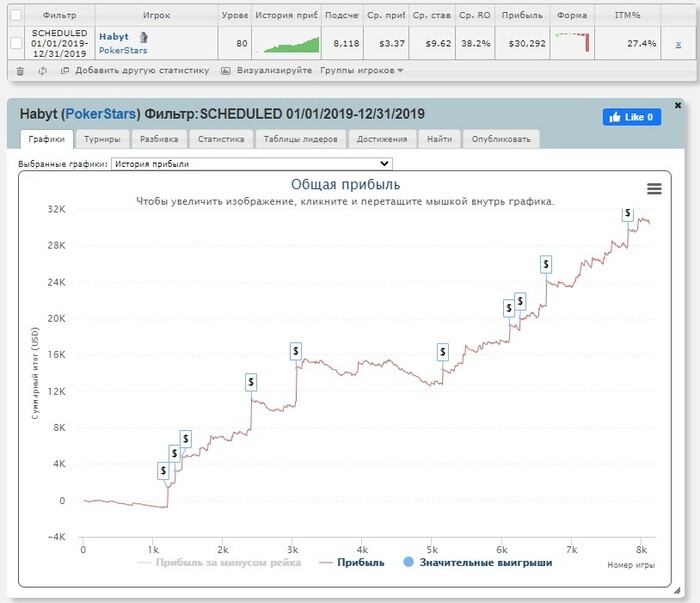
Task: Click the SCHEDULED date filter cell
Action: 59,43
